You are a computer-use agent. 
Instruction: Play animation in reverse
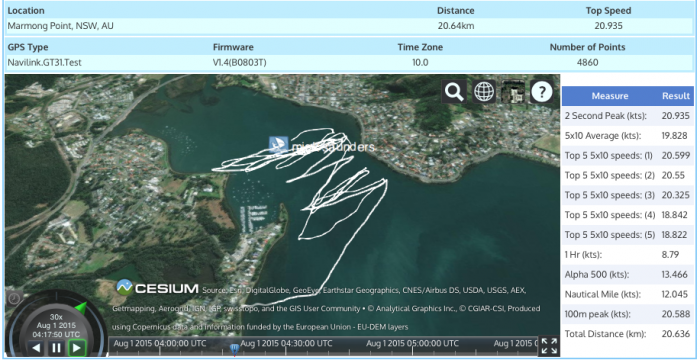(37, 347)
